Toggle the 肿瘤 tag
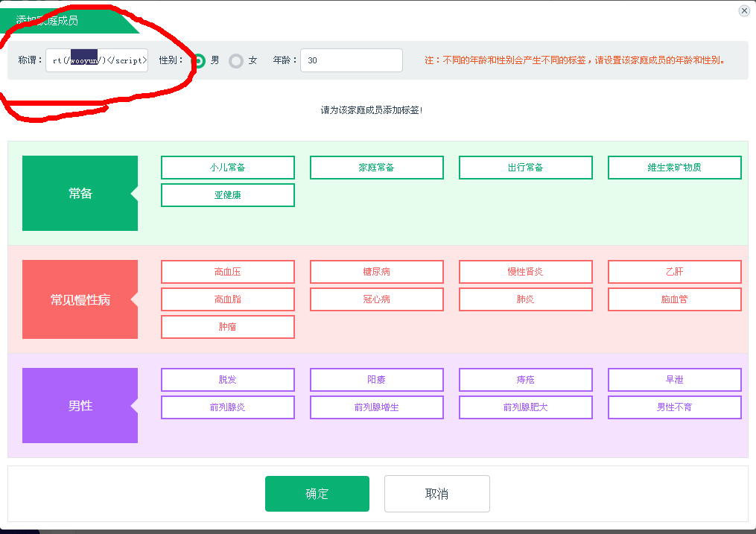Viewport: 756px width, 534px height. [x=228, y=327]
